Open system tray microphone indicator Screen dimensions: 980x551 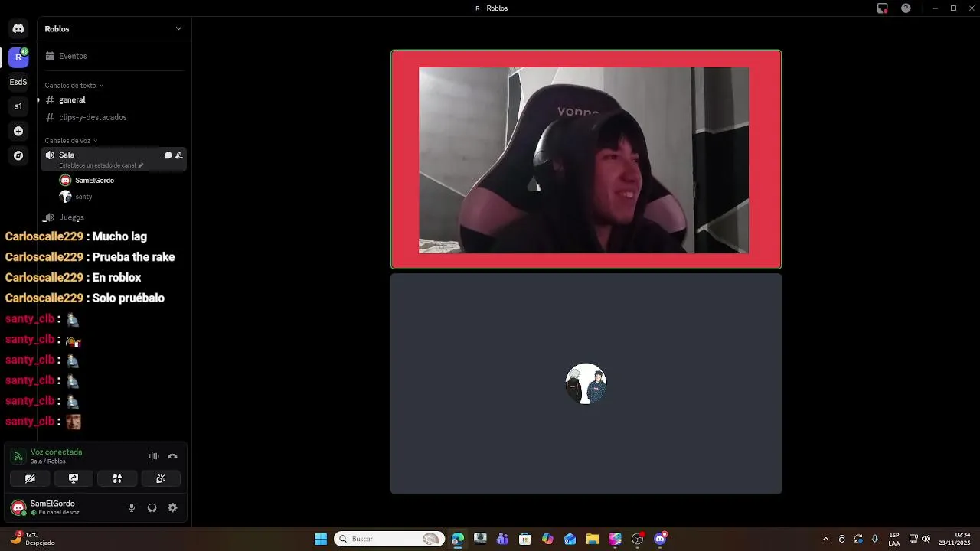874,539
